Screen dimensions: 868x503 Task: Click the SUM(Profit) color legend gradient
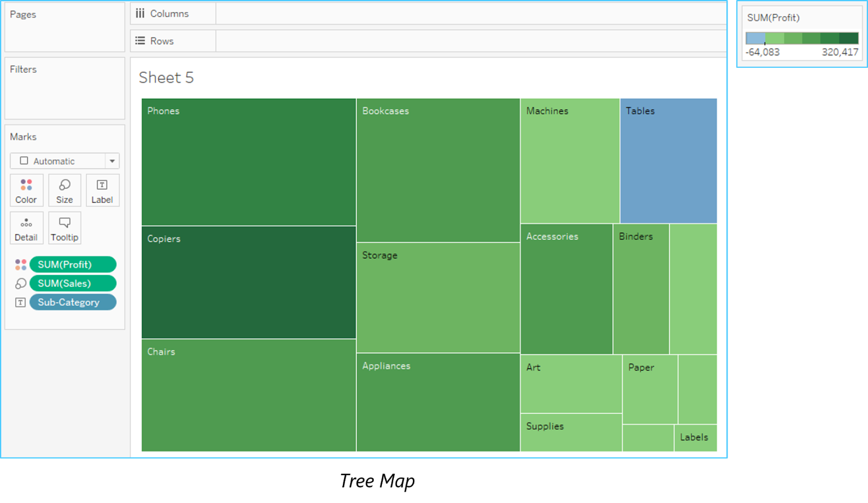click(x=802, y=38)
